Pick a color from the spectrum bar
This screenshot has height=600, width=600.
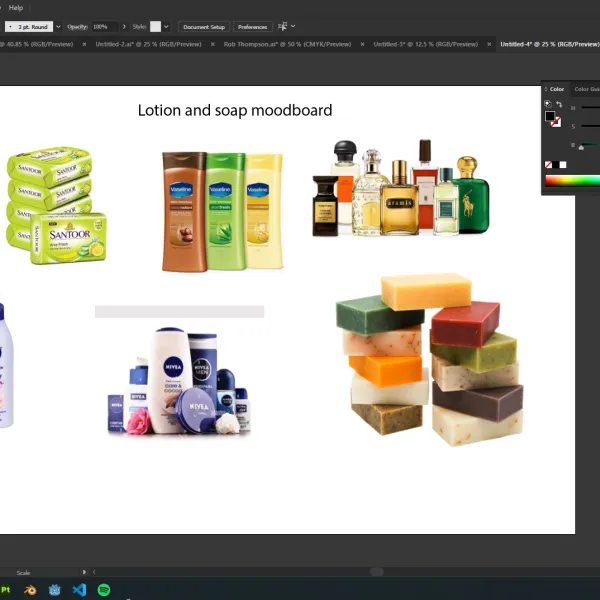click(572, 181)
